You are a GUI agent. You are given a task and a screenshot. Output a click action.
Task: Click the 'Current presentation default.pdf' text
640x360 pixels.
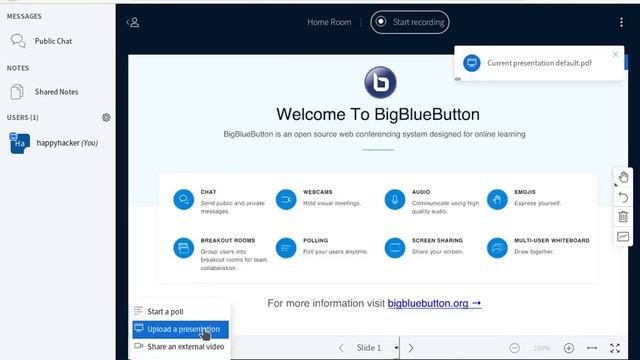tap(539, 63)
